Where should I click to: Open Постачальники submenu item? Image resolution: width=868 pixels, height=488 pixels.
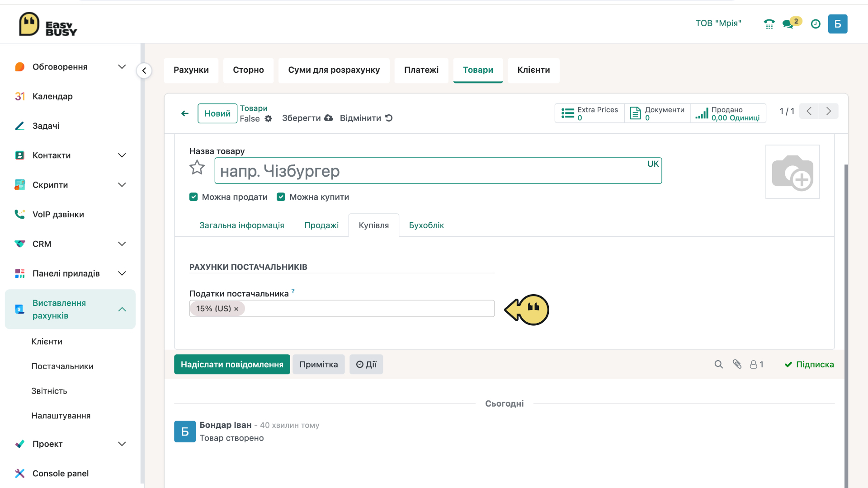coord(62,366)
